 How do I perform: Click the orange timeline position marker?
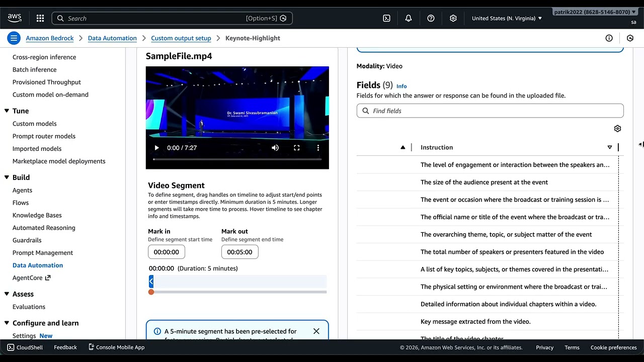click(151, 292)
